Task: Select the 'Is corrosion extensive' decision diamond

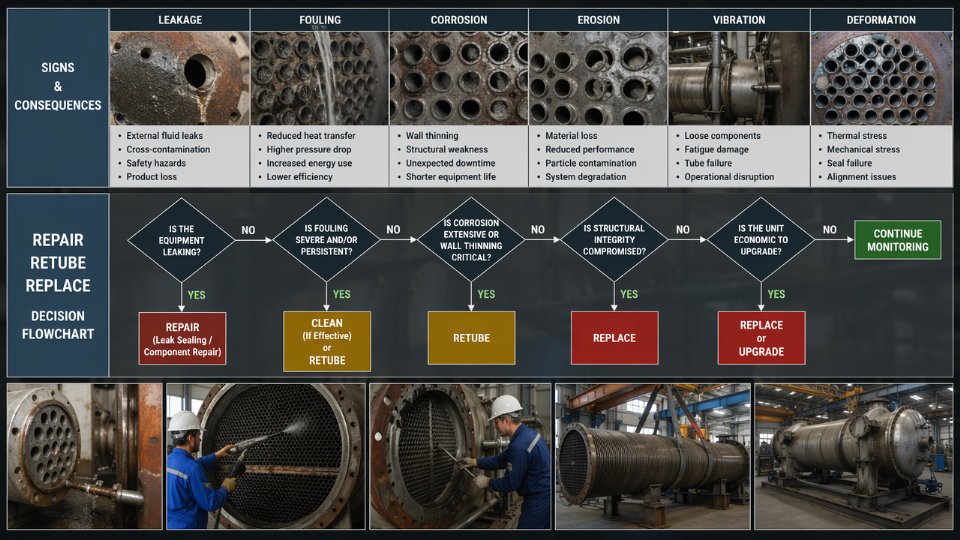Action: pos(471,239)
